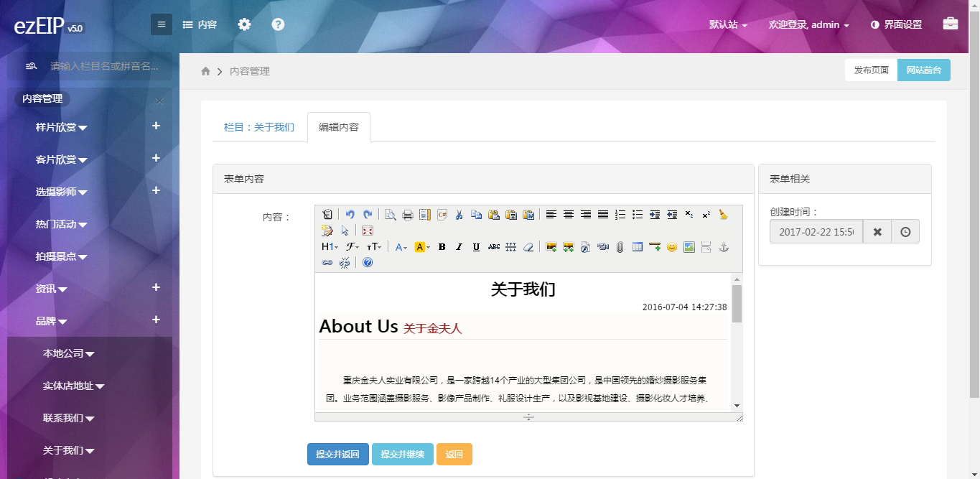Insert a hyperlink (chain icon)
The image size is (980, 479).
pyautogui.click(x=327, y=262)
